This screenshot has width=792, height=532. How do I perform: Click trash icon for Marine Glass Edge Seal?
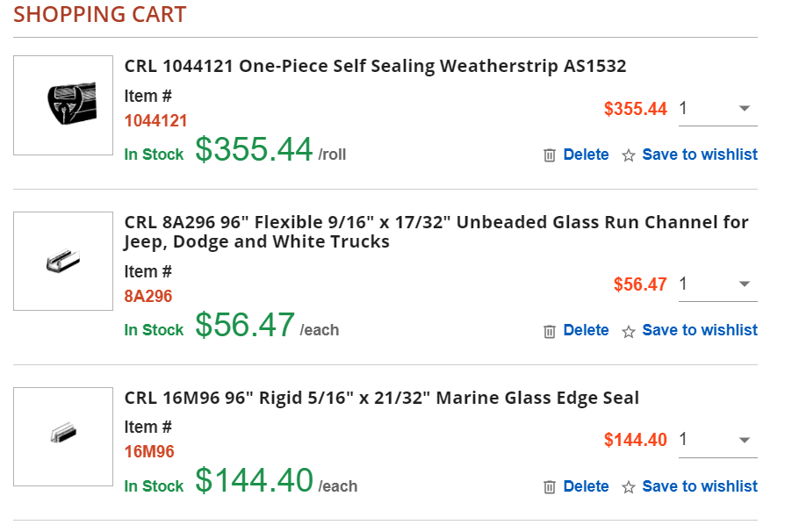(550, 487)
